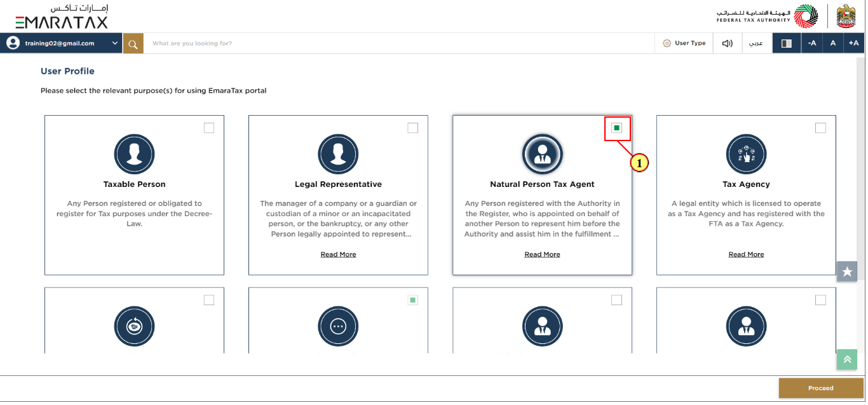Screen dimensions: 868x405
Task: Click the Legal Representative description text
Action: (338, 219)
